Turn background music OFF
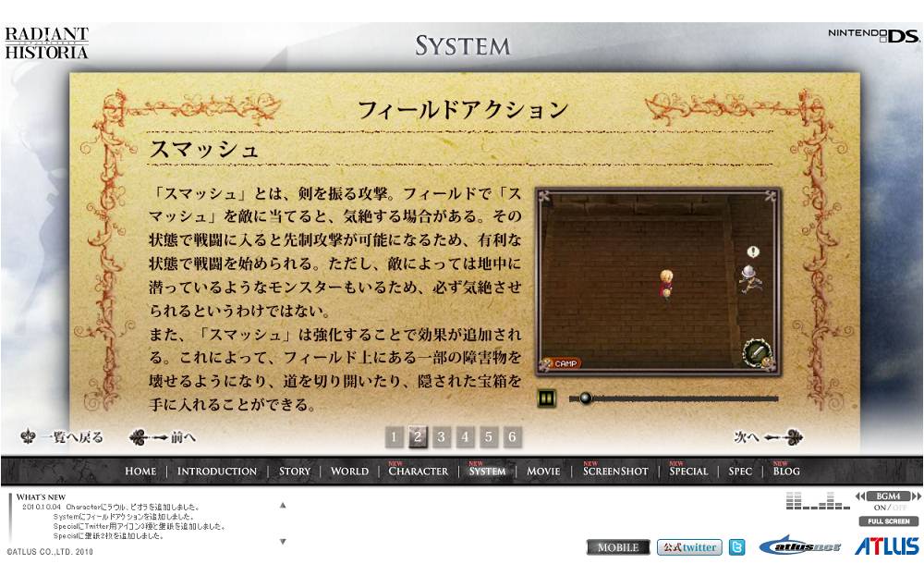The height and width of the screenshot is (588, 924). pyautogui.click(x=899, y=508)
